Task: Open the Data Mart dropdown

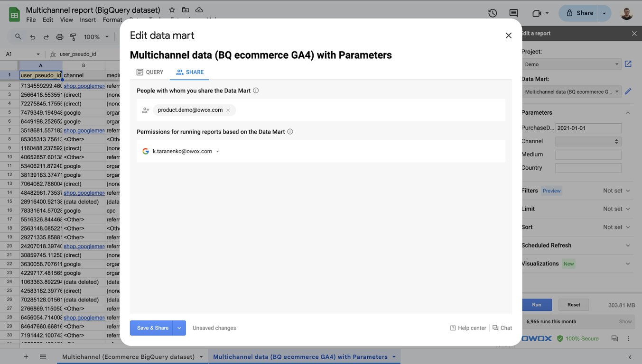Action: coord(571,91)
